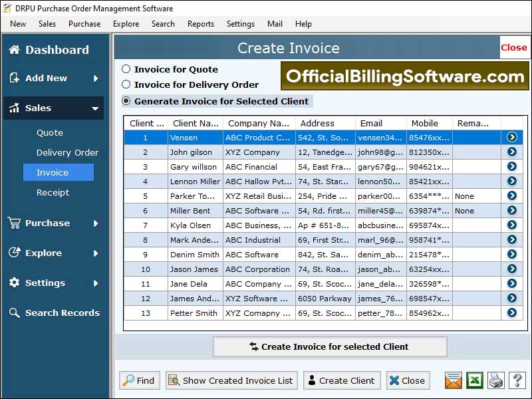Open the Explore menu in menu bar
Image resolution: width=532 pixels, height=399 pixels.
(x=126, y=24)
